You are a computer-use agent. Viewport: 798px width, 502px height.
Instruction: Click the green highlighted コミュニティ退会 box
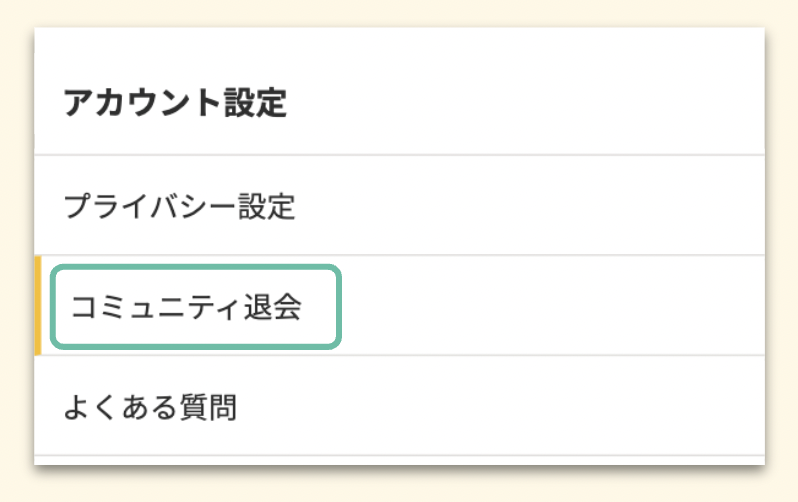[196, 307]
